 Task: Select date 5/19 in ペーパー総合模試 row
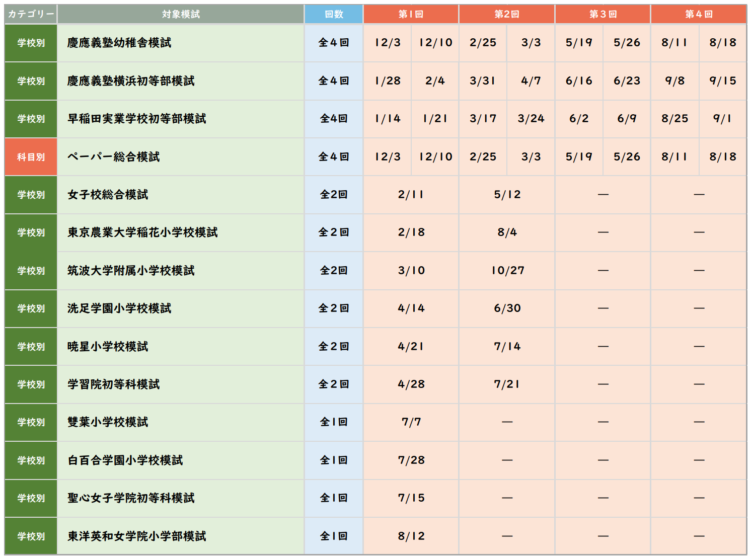[x=579, y=156]
